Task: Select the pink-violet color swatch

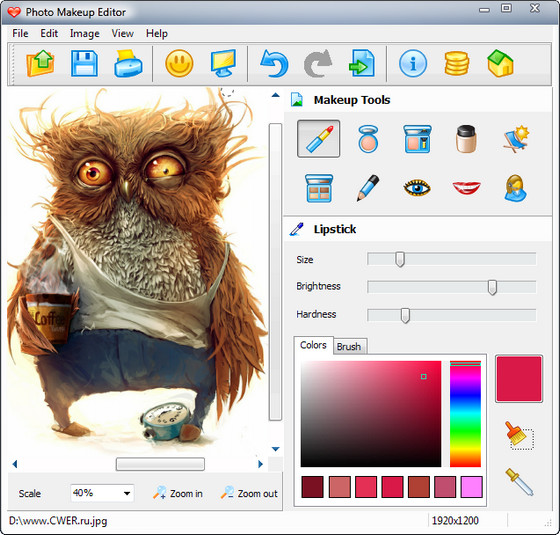Action: tap(471, 487)
